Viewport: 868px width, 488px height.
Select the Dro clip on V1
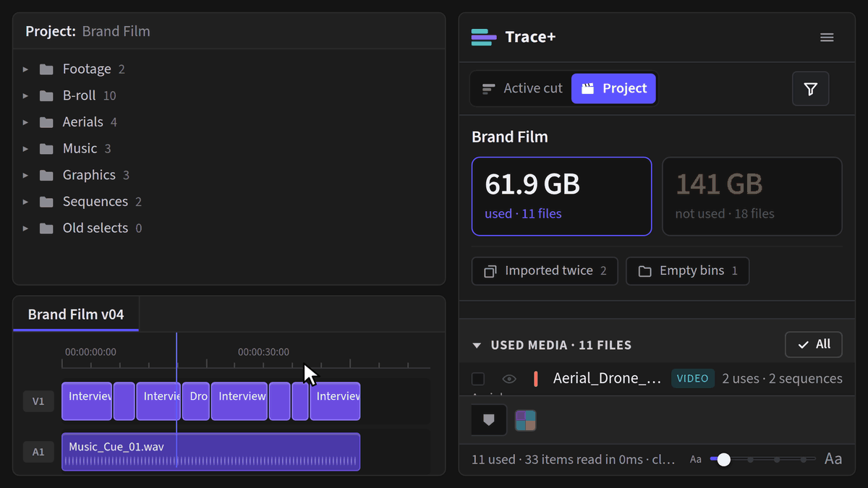click(x=196, y=401)
